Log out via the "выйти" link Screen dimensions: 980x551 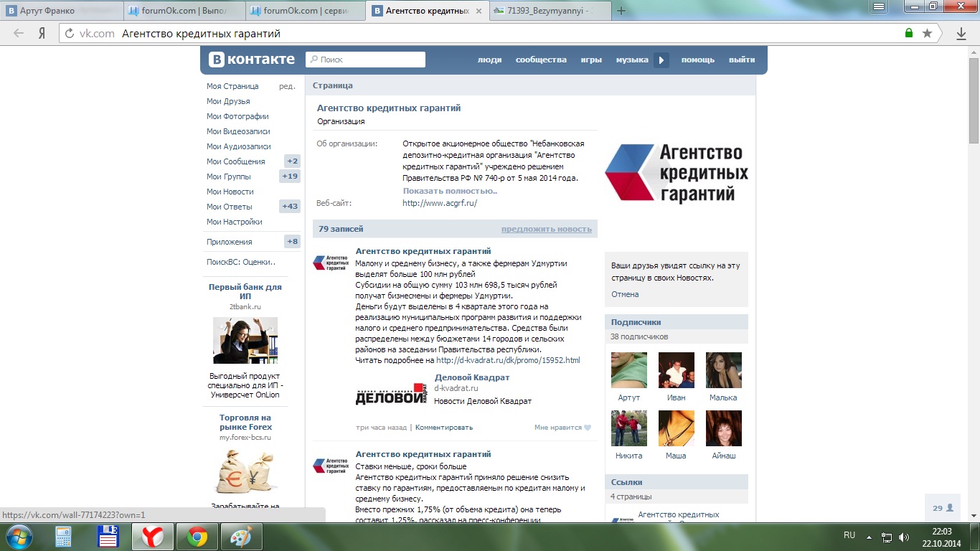(742, 60)
